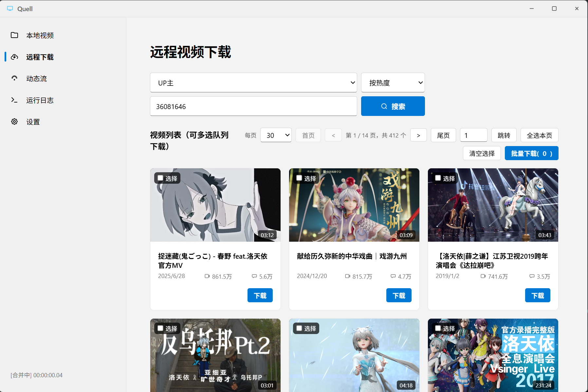The width and height of the screenshot is (588, 392).
Task: Click the 清空选择 clear selection button
Action: 482,153
